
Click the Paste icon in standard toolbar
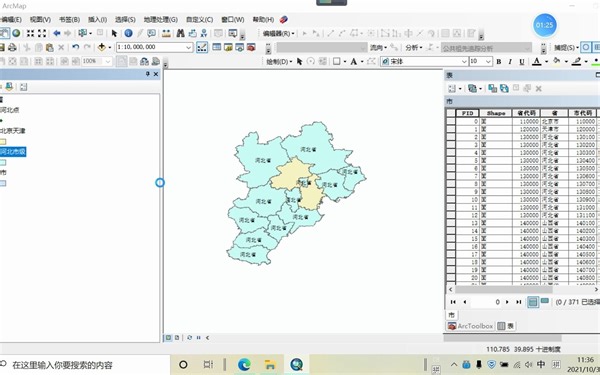pyautogui.click(x=50, y=47)
